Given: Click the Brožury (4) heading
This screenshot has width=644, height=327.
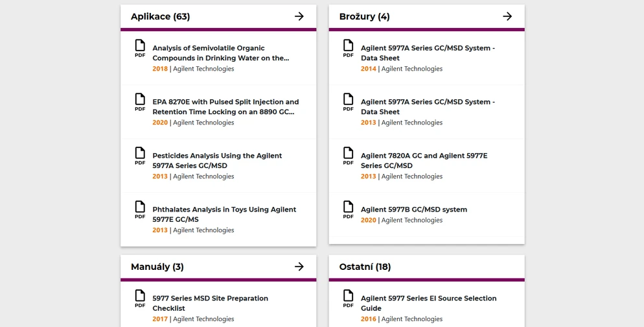Looking at the screenshot, I should pyautogui.click(x=364, y=16).
